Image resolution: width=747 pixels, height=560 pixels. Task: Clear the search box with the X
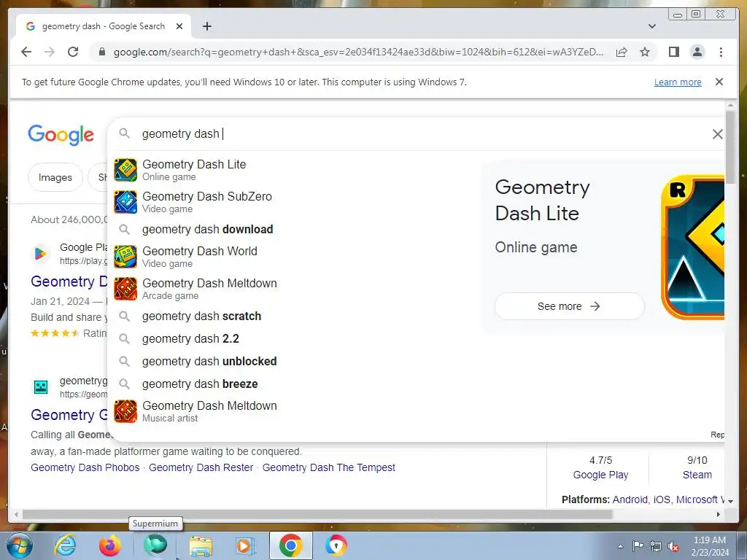[718, 134]
